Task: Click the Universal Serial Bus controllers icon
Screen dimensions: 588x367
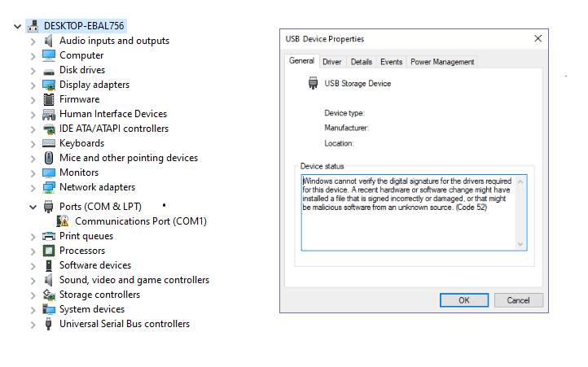Action: [x=48, y=324]
